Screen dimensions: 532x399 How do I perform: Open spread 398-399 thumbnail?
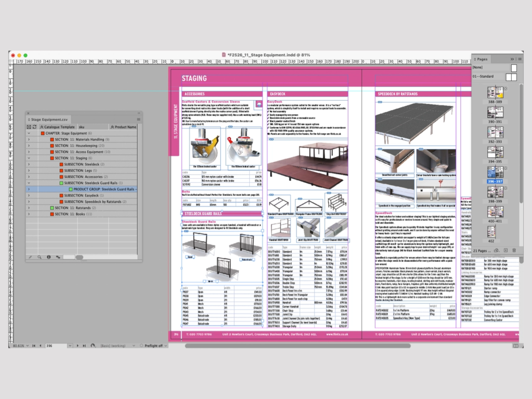point(495,192)
